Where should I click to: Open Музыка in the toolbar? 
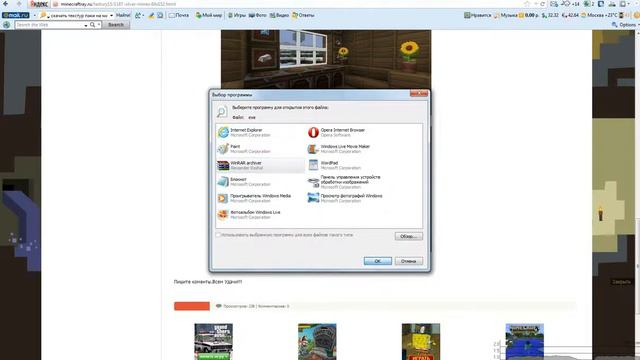point(505,15)
